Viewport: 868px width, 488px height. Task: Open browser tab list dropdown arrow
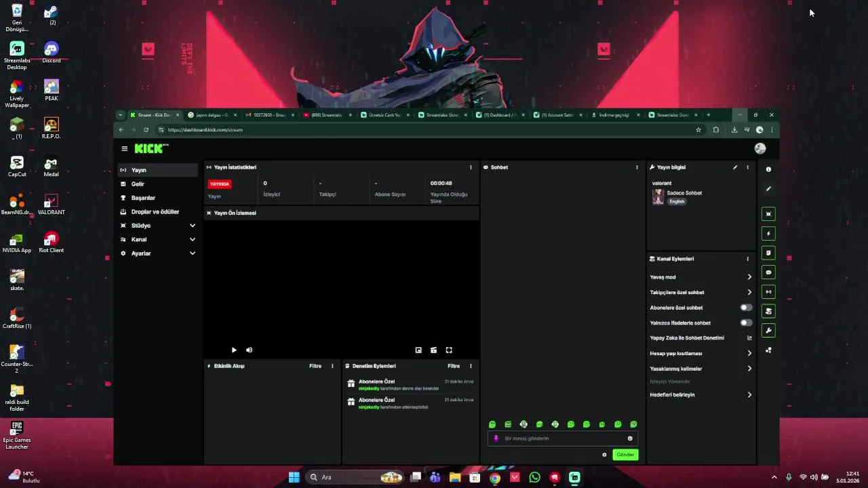pyautogui.click(x=120, y=115)
